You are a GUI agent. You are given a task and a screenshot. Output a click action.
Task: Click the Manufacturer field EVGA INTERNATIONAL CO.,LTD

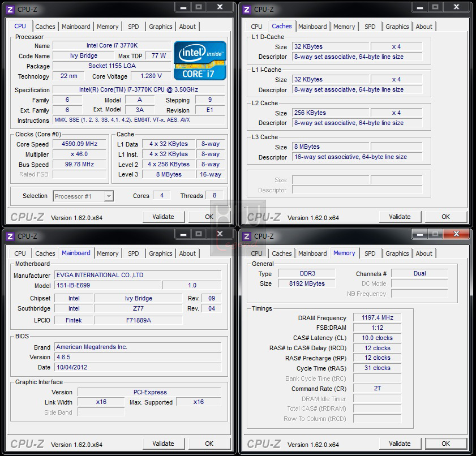pos(138,275)
